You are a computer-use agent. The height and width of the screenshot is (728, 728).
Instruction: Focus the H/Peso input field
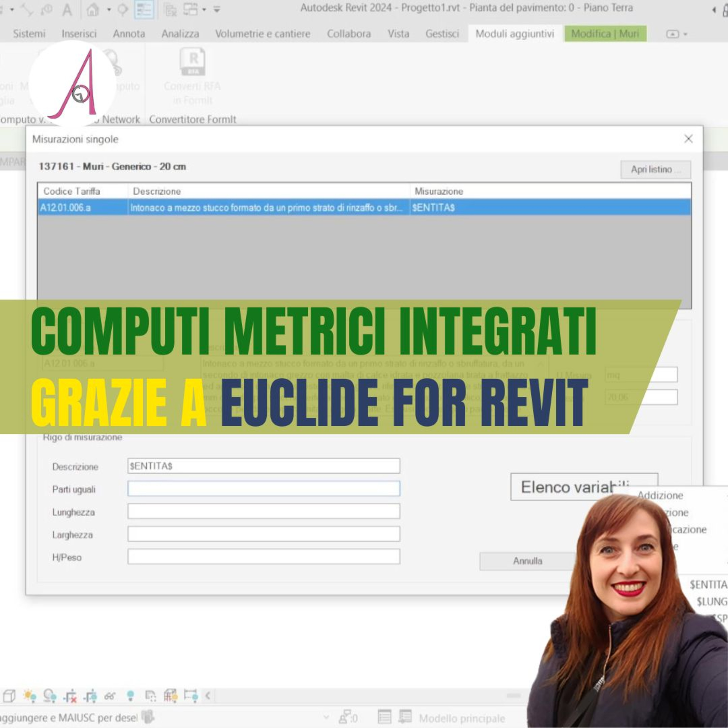tap(264, 556)
